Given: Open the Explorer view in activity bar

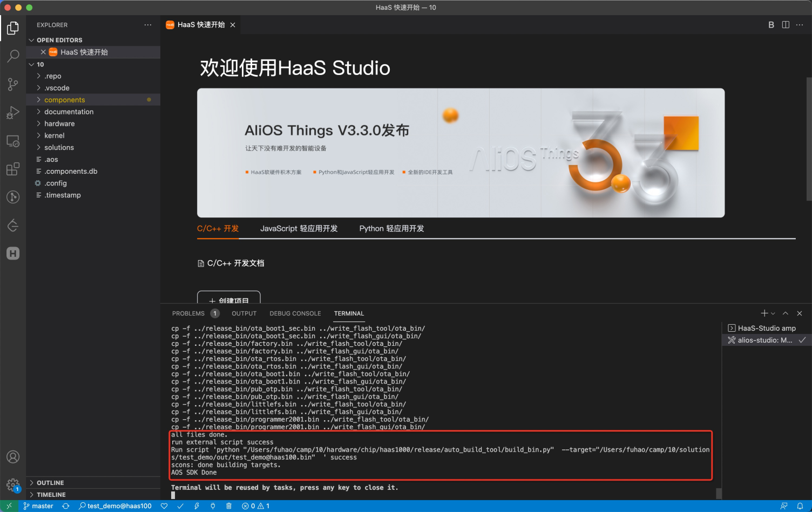Looking at the screenshot, I should [x=13, y=28].
